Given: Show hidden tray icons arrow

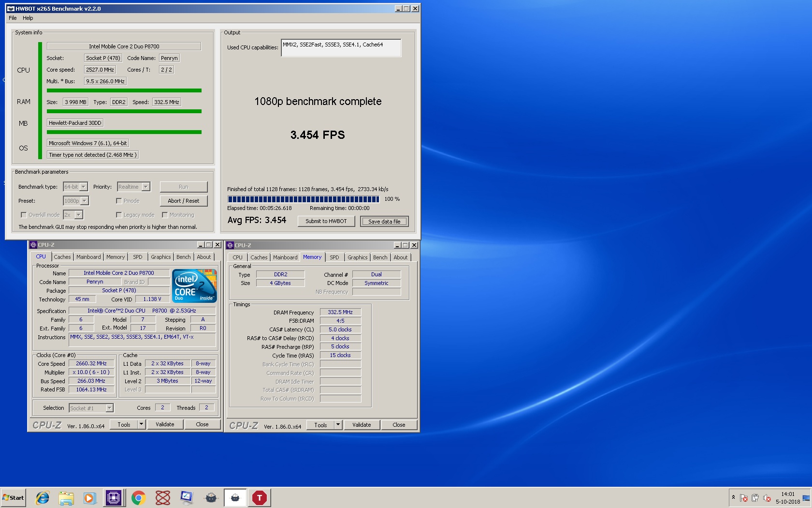Looking at the screenshot, I should [x=733, y=497].
